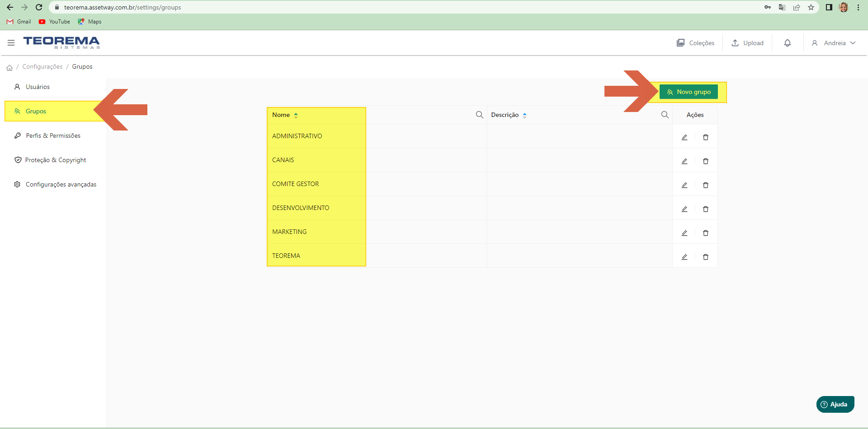Image resolution: width=868 pixels, height=429 pixels.
Task: Edit the CANAIS group
Action: [684, 161]
